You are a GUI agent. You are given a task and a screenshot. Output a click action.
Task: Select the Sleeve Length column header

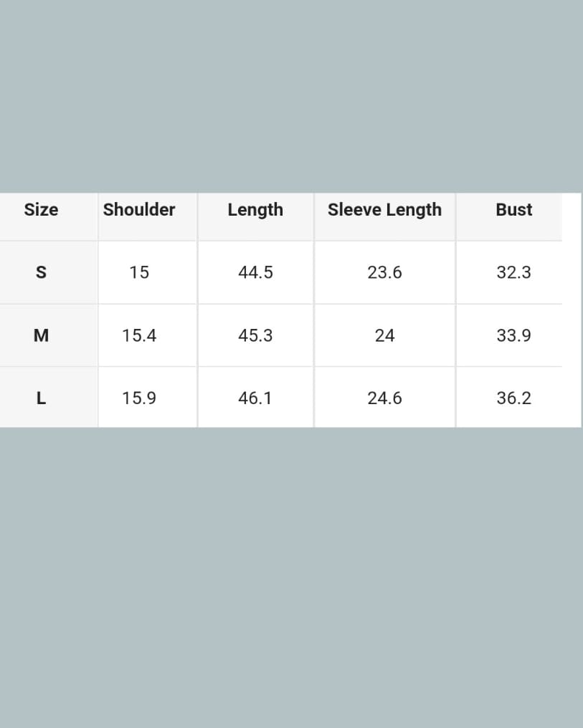(x=384, y=210)
